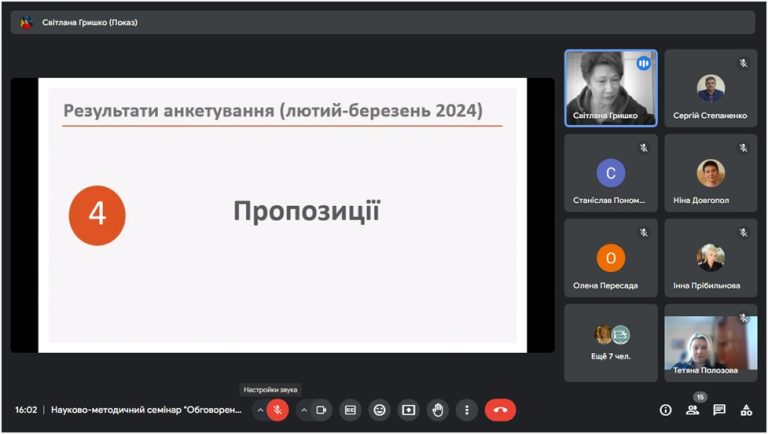This screenshot has width=768, height=434.
Task: Click the muted mic icon on Сергій Степаненко's tile
Action: (744, 63)
